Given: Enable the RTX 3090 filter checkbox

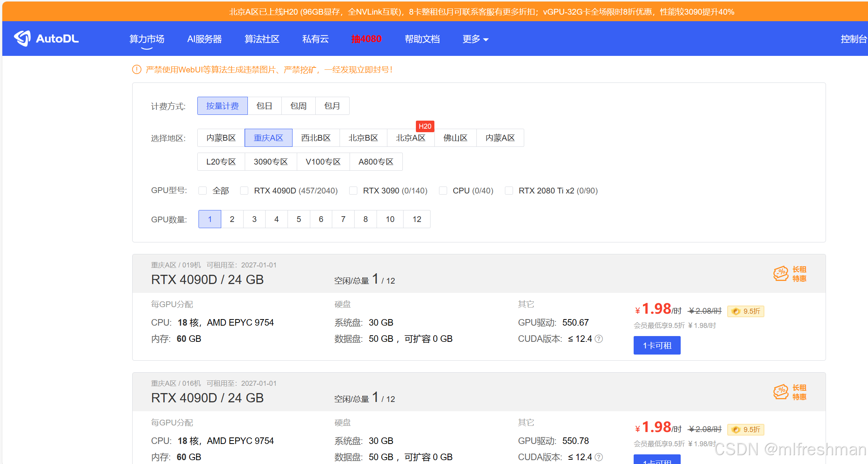Looking at the screenshot, I should pyautogui.click(x=353, y=191).
